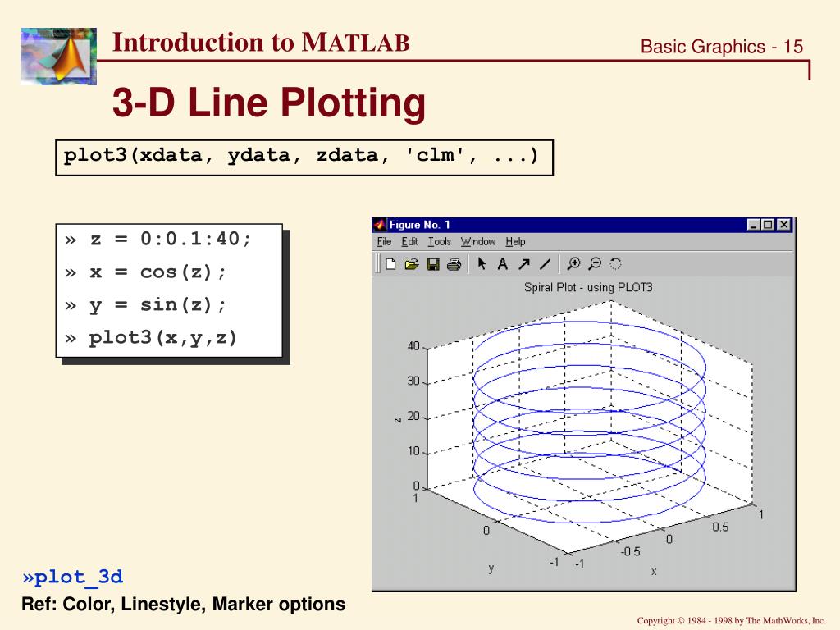Click the '3-D Line Plotting' heading
Screen dimensions: 840x630
pos(269,102)
